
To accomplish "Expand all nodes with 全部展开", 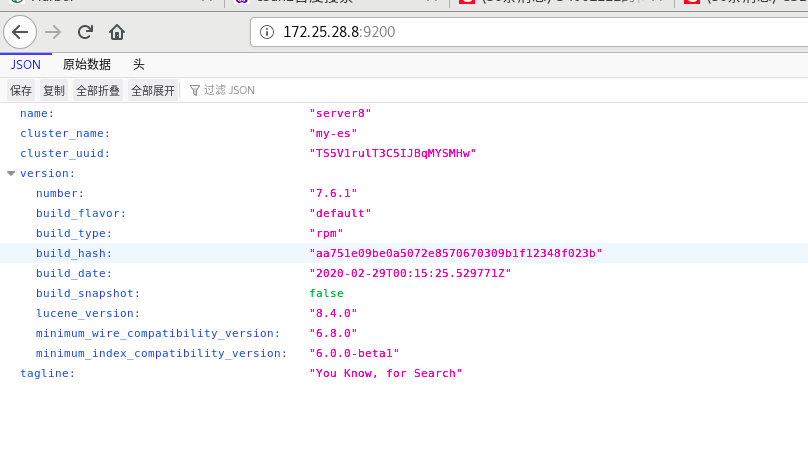I will pos(153,91).
